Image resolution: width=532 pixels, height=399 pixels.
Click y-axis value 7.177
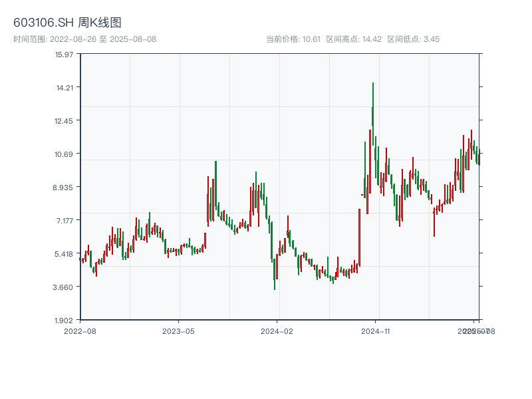tap(65, 221)
